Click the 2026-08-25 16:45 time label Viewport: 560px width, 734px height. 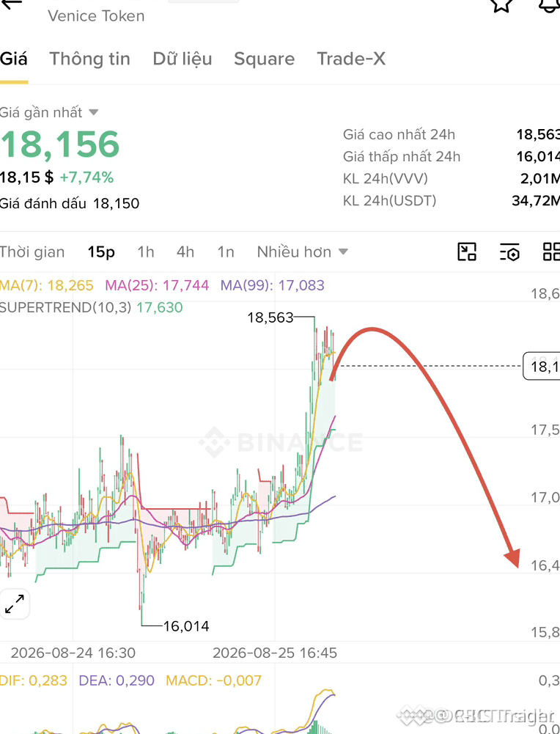click(x=275, y=653)
